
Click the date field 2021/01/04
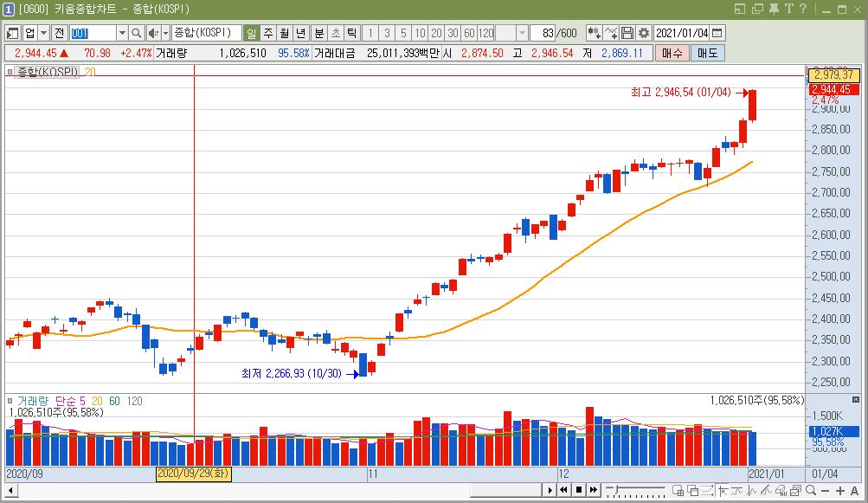coord(682,33)
